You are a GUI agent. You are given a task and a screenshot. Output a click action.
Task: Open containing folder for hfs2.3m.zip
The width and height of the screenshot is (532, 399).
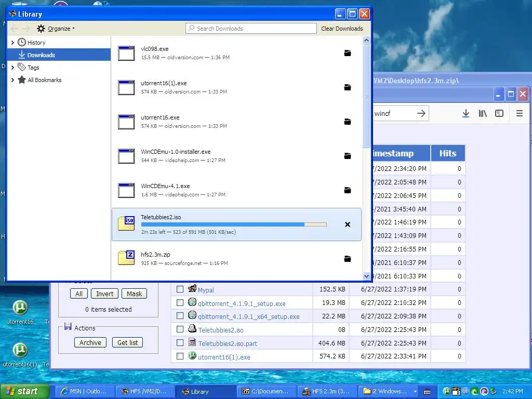click(x=348, y=259)
